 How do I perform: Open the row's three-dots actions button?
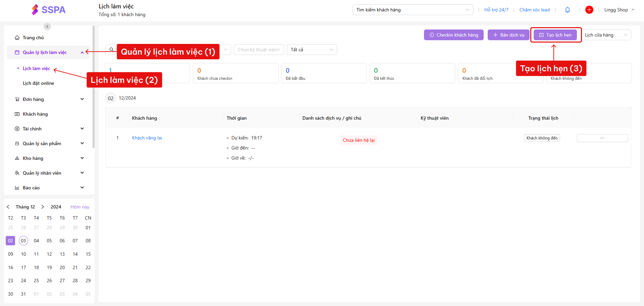[x=602, y=138]
